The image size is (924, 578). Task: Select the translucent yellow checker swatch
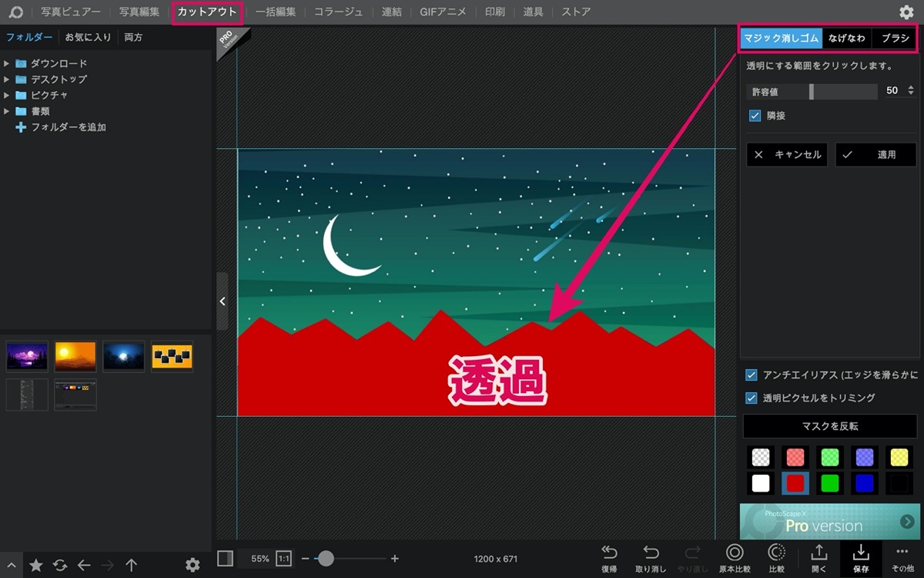coord(899,457)
